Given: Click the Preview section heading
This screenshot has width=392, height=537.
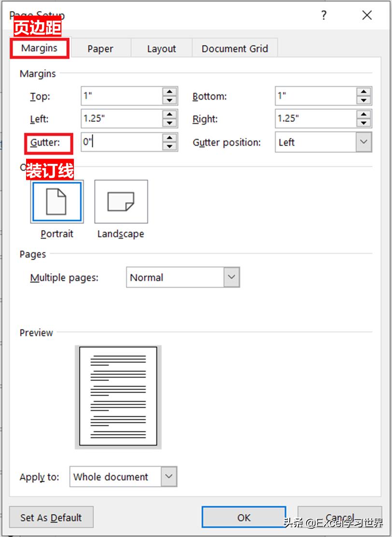Looking at the screenshot, I should point(36,333).
